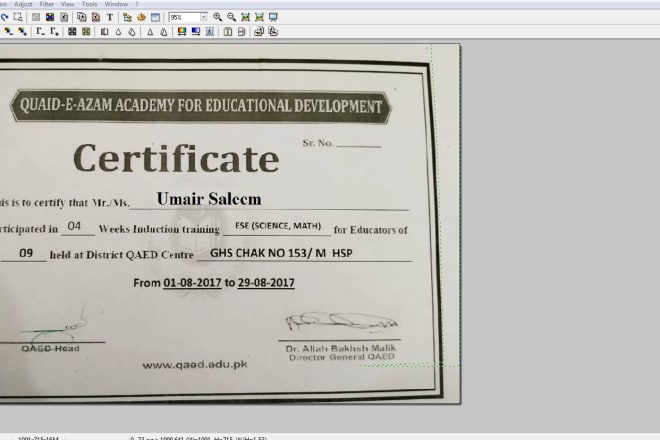Screen dimensions: 660x440
Task: Open the PhotoMasque icon
Action: pos(210,32)
